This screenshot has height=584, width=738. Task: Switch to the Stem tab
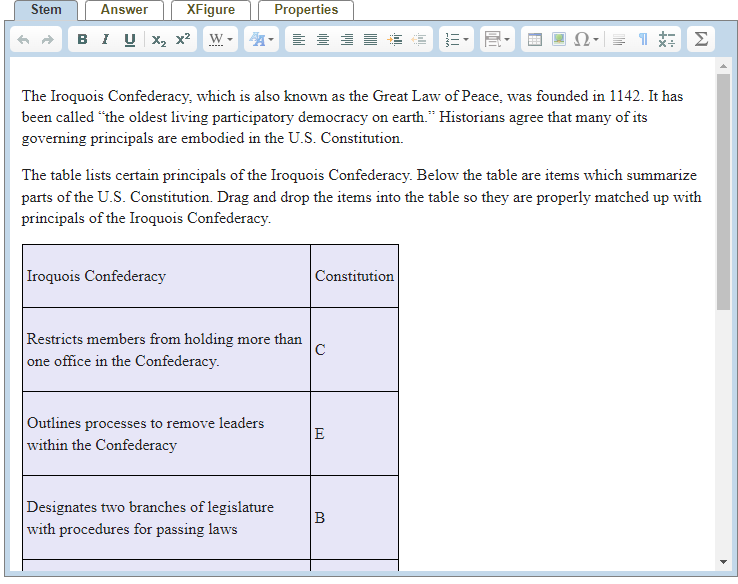pos(46,10)
